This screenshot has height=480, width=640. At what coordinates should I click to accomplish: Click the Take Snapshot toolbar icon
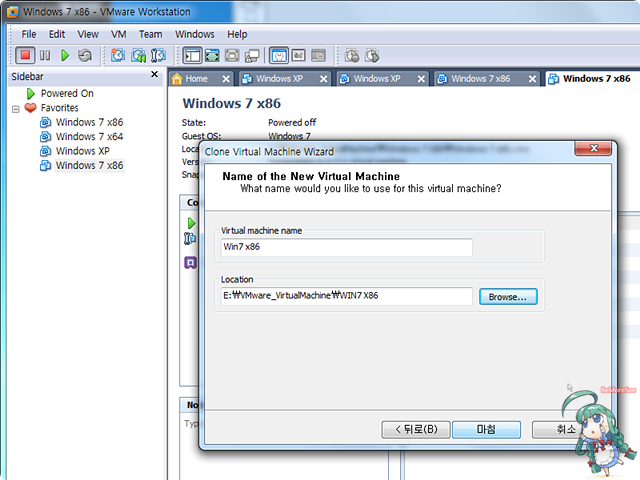click(118, 55)
